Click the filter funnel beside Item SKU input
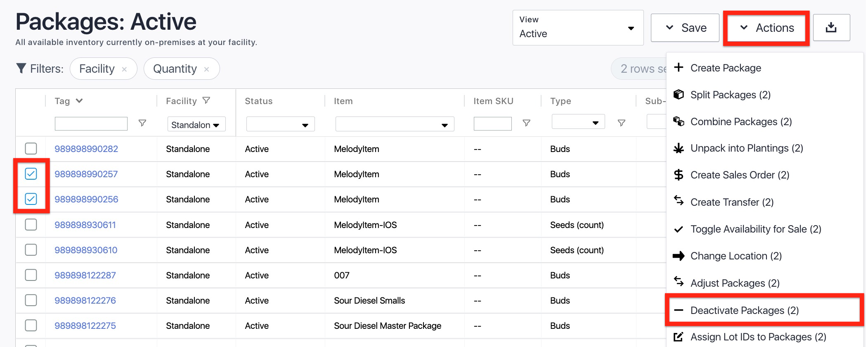 [526, 123]
